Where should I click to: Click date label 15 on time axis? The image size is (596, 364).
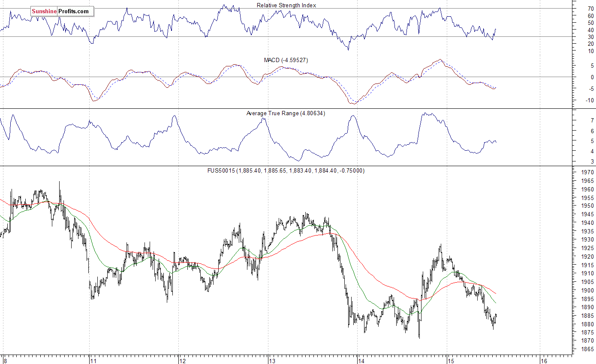452,361
